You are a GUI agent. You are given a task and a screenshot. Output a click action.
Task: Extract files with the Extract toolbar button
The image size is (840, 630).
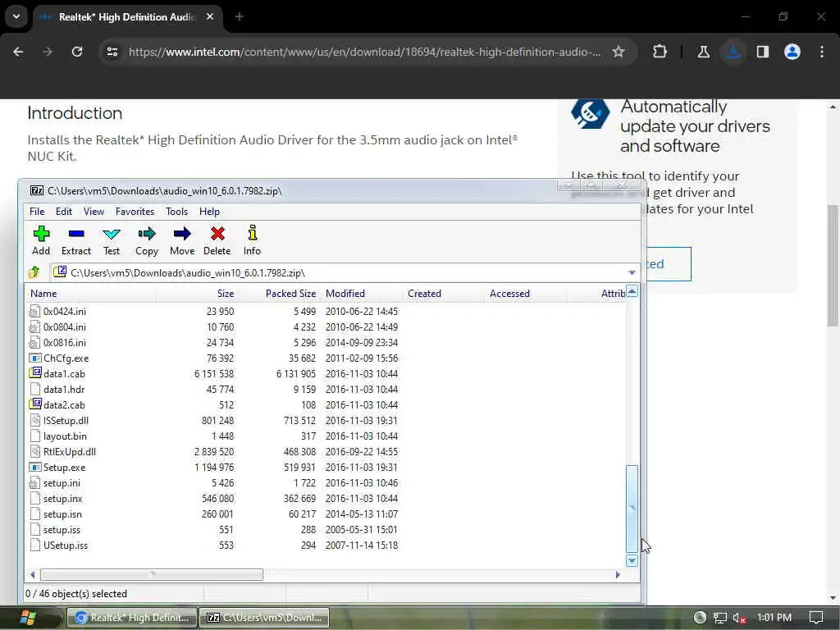click(x=76, y=240)
